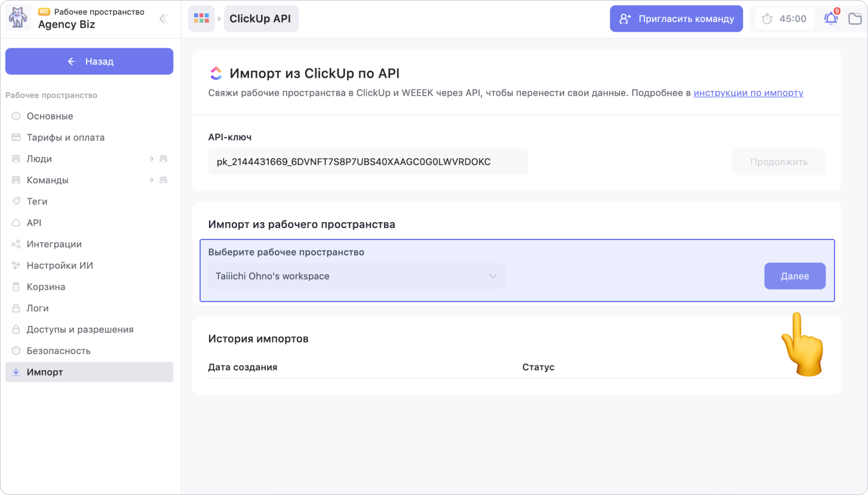This screenshot has width=868, height=495.
Task: Open the Корзина section
Action: tap(46, 287)
